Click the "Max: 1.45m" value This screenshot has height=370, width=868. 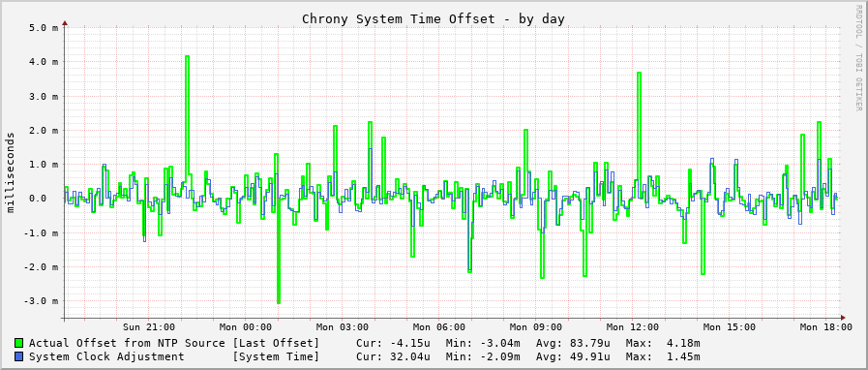point(663,356)
